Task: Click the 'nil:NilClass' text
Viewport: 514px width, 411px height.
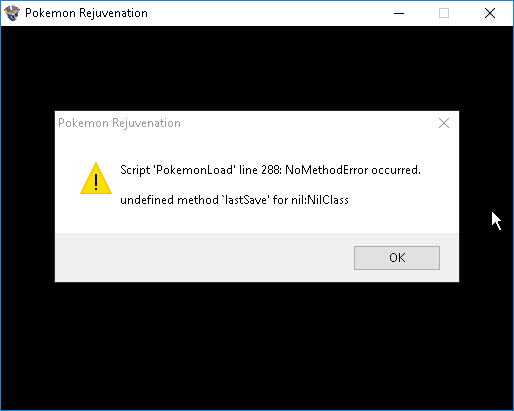Action: click(x=320, y=200)
